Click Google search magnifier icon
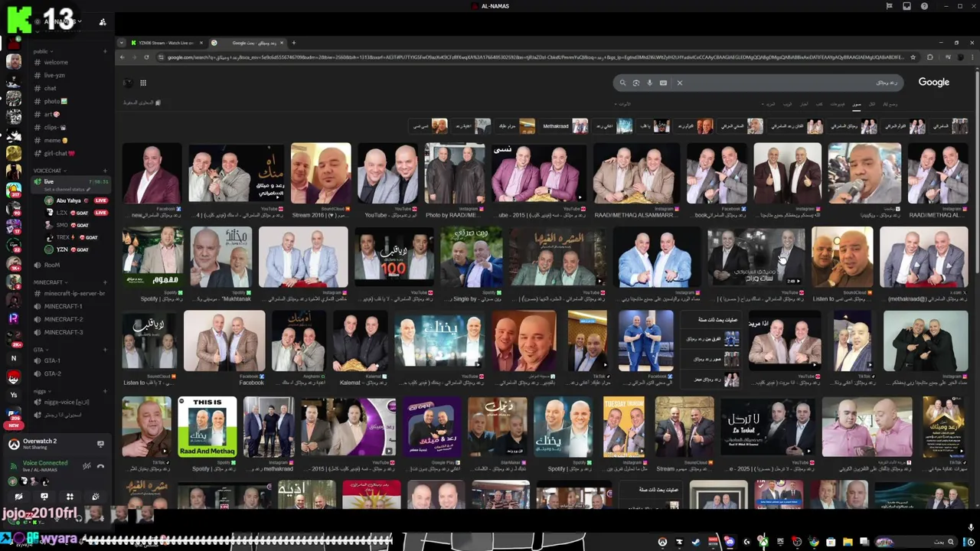Viewport: 980px width, 551px height. [623, 83]
